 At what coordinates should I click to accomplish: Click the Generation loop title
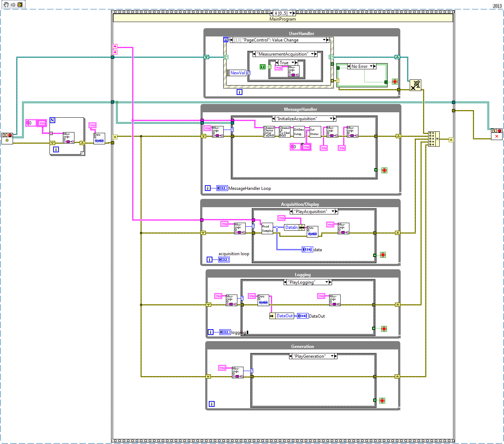click(303, 347)
